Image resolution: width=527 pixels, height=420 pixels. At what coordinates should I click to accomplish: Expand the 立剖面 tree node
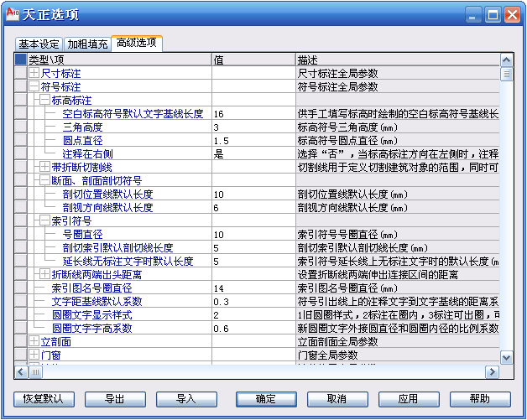click(34, 342)
